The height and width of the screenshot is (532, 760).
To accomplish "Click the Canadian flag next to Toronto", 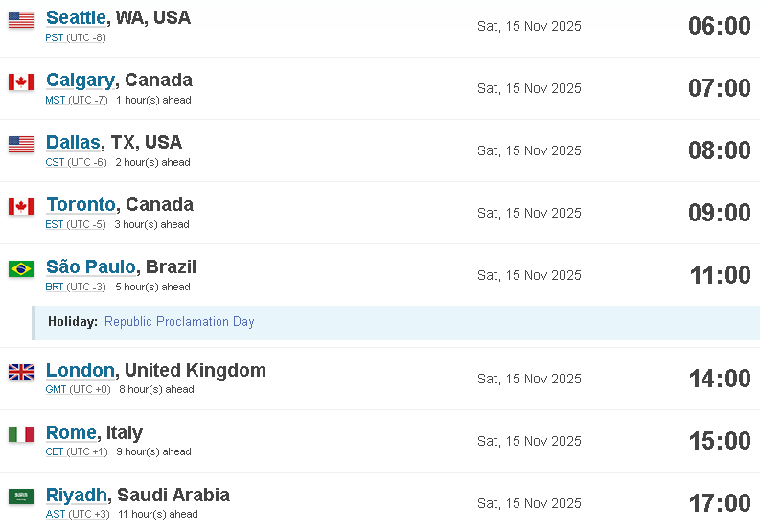I will coord(21,207).
